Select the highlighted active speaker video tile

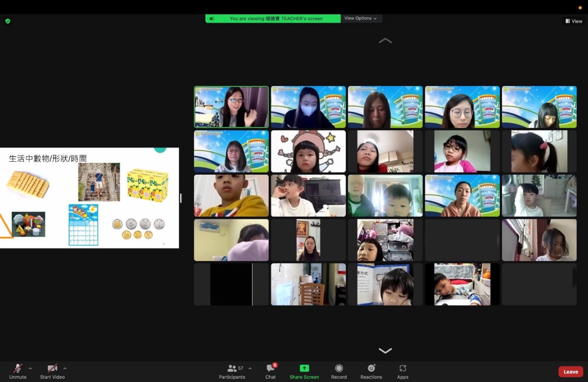coord(231,107)
